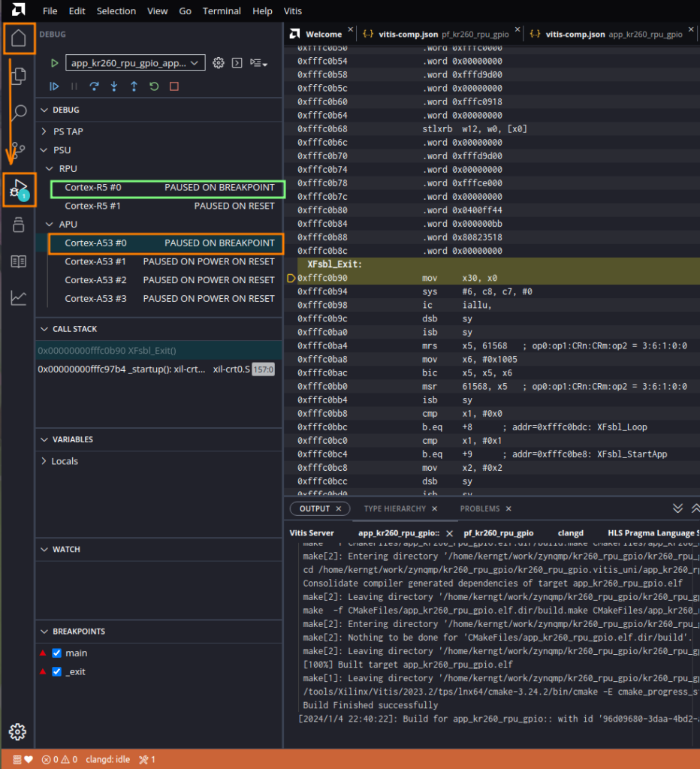The width and height of the screenshot is (700, 769).
Task: Click the red Stop debug button
Action: 174,86
